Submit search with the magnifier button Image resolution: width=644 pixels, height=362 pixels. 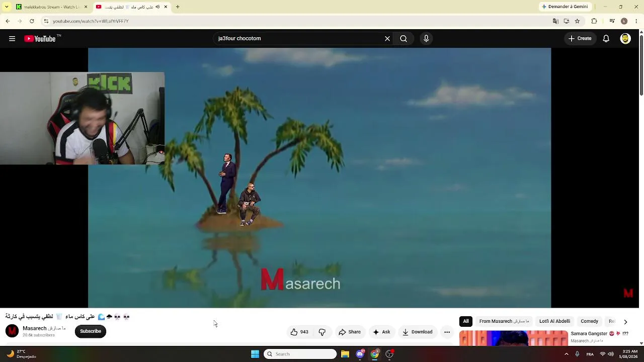click(x=404, y=39)
